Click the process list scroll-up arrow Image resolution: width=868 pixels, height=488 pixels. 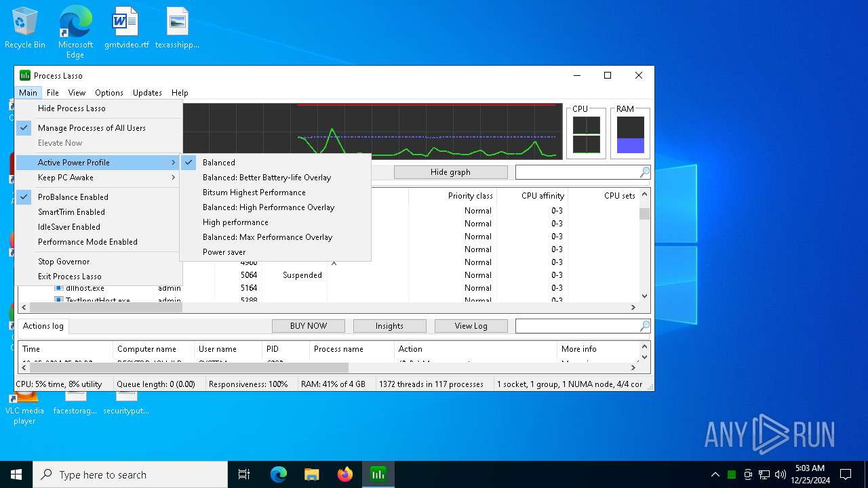coord(644,195)
